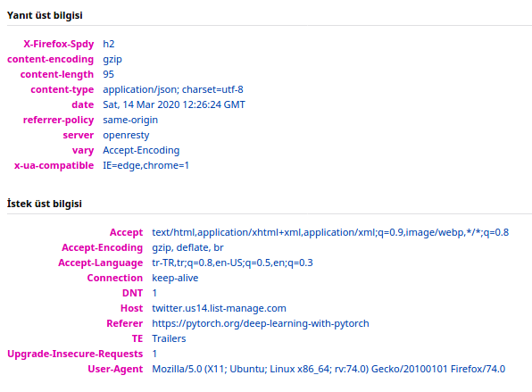This screenshot has height=392, width=532.
Task: Click the vary header name
Action: coord(83,150)
